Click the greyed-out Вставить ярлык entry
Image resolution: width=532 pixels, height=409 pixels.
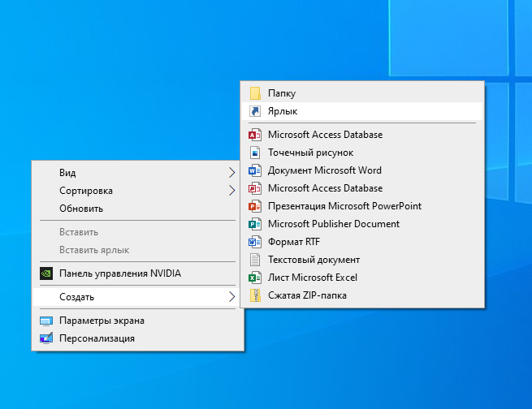[137, 250]
